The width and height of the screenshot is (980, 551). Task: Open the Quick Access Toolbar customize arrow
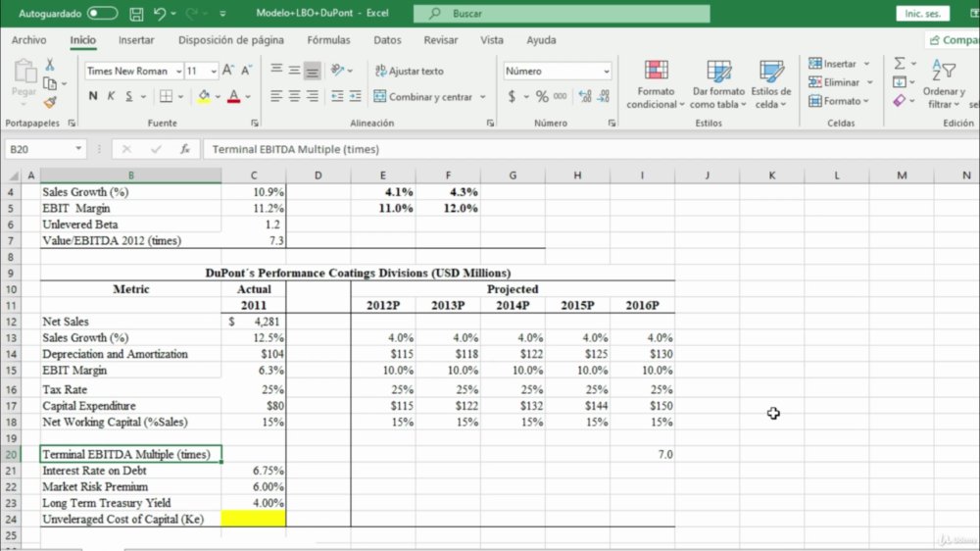222,13
